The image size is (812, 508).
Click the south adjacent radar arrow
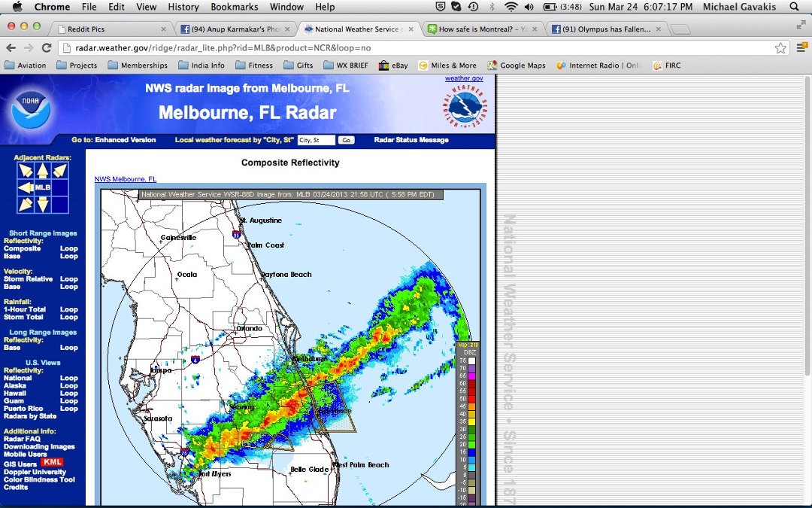(42, 204)
